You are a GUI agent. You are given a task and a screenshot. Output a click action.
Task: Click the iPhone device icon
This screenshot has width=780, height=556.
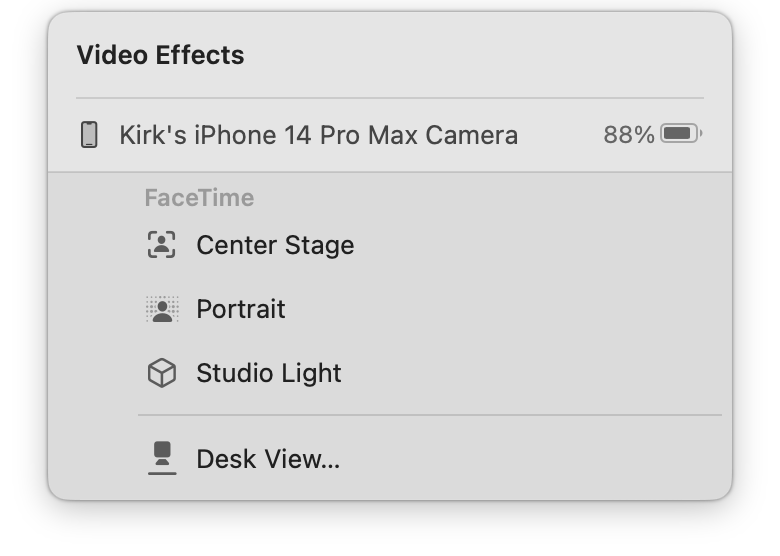[x=90, y=135]
